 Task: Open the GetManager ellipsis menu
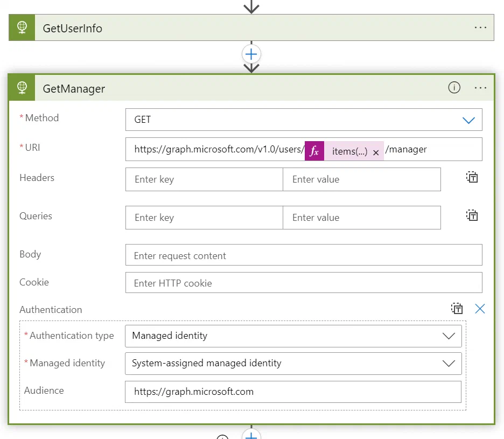[x=480, y=88]
